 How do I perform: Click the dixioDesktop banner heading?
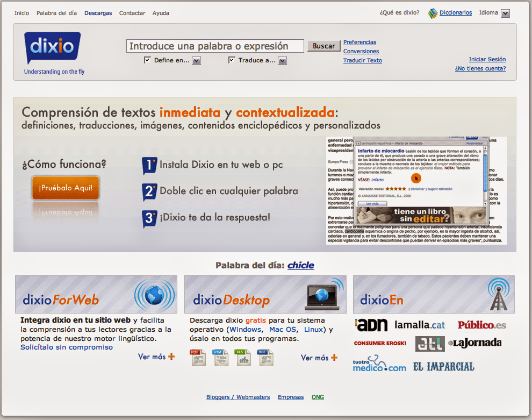click(x=231, y=300)
